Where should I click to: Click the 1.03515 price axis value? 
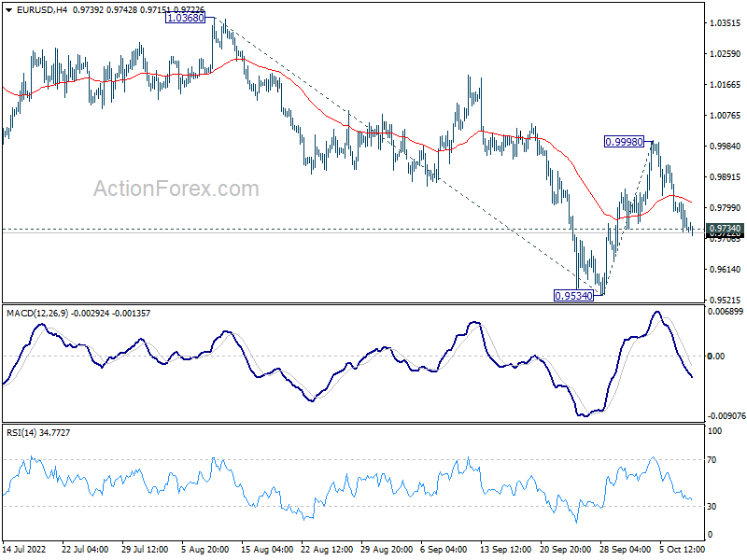point(726,22)
